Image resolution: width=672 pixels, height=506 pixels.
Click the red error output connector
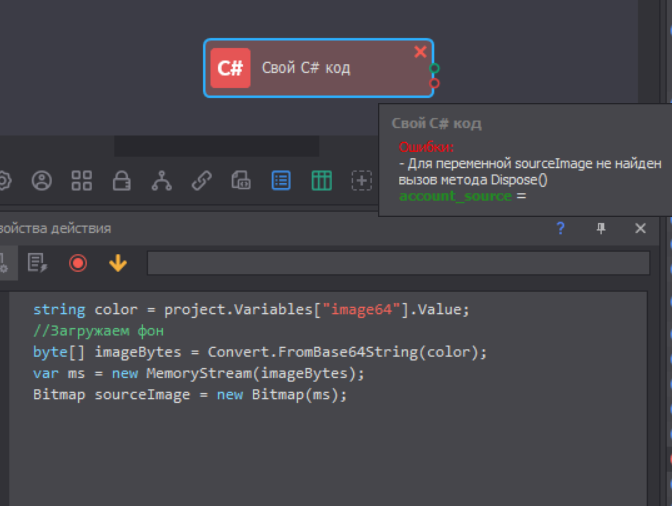434,83
